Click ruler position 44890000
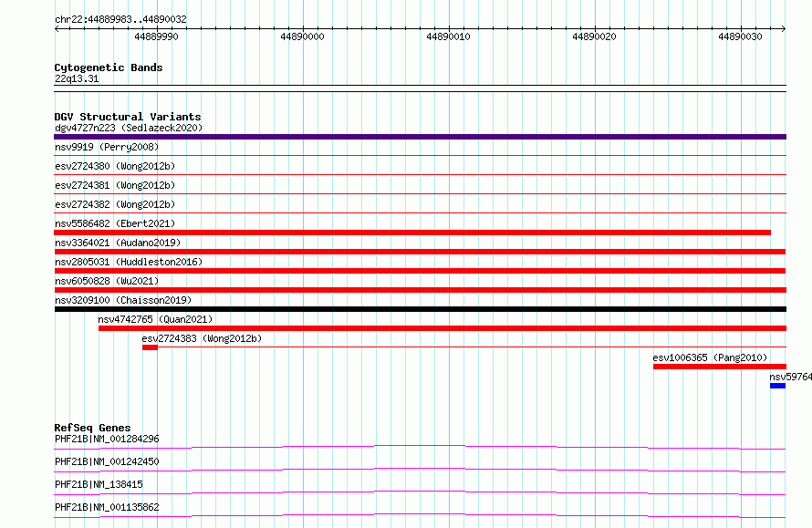 point(302,36)
